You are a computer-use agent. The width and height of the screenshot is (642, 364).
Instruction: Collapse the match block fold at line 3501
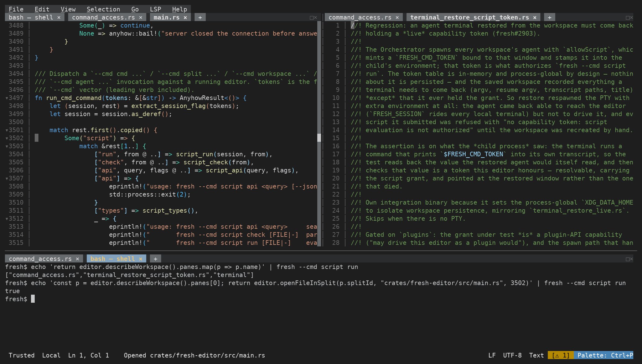7,130
